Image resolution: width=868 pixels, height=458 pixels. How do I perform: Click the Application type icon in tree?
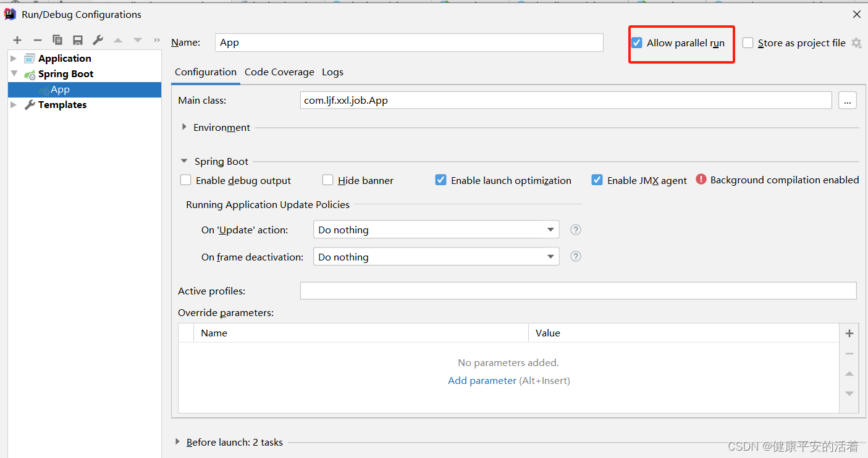point(30,59)
